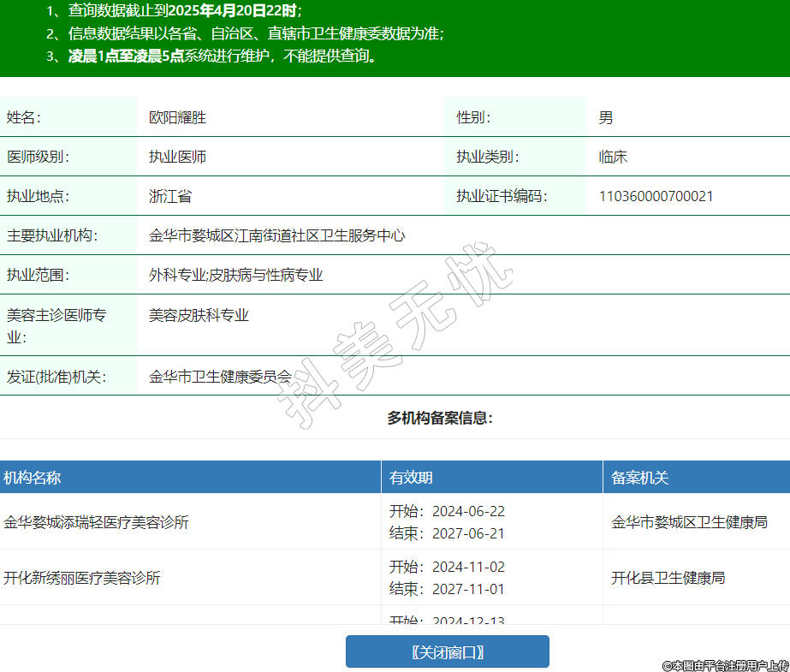Click the 临床 practice category value
This screenshot has height=672, width=790.
613,158
